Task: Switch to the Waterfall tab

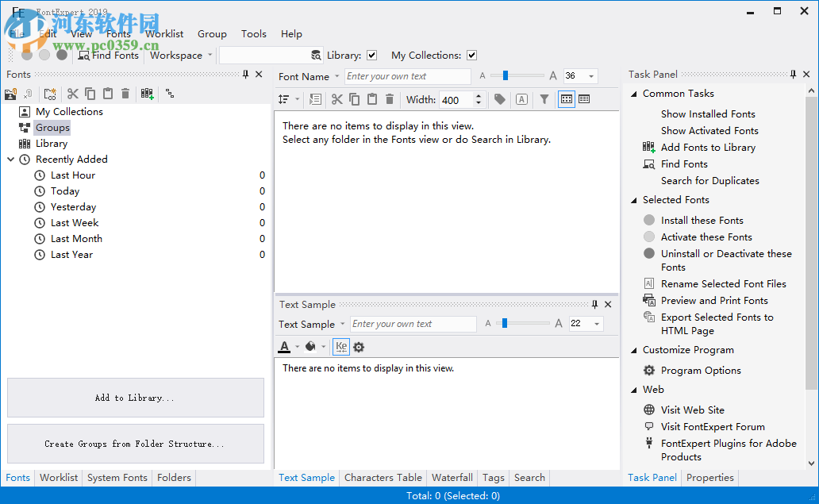Action: point(452,477)
